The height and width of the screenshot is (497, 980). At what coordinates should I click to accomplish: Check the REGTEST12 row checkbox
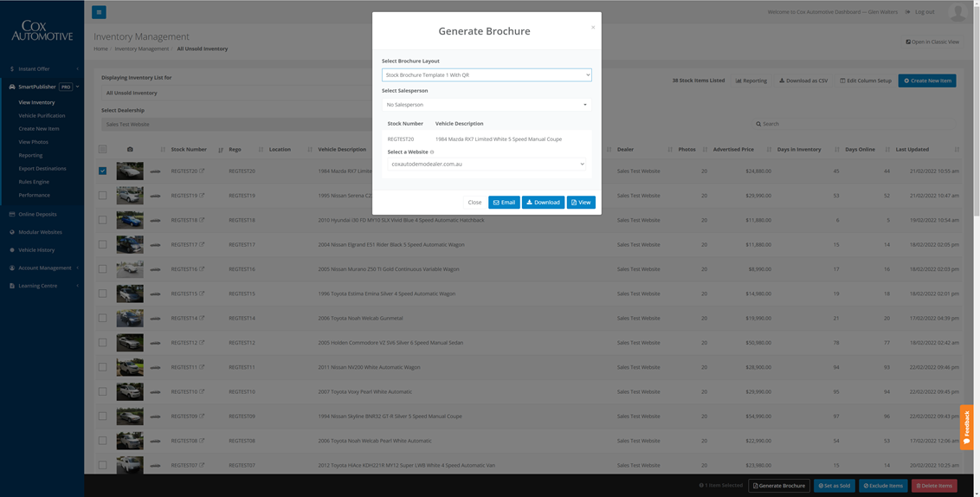point(102,343)
